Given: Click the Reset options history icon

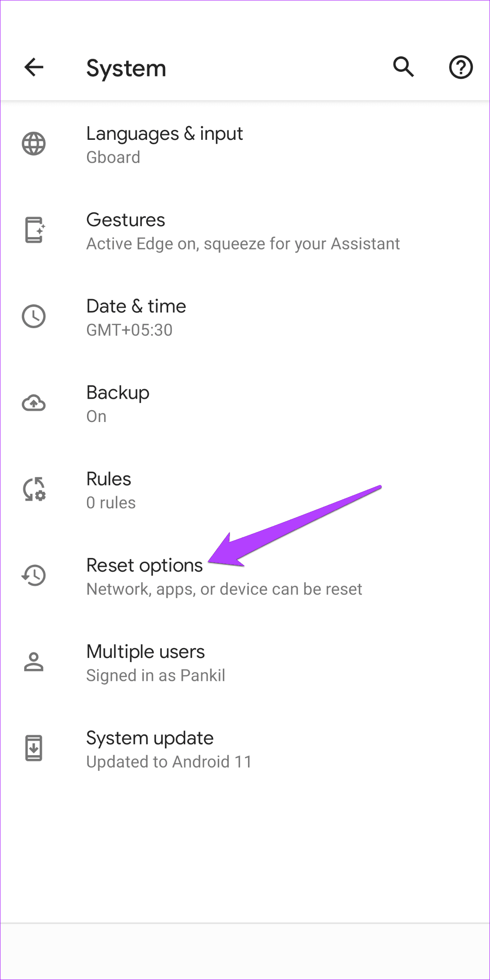Looking at the screenshot, I should [x=34, y=575].
